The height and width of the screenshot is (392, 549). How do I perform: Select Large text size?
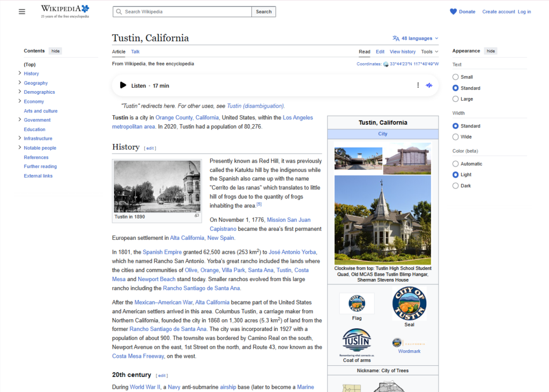455,99
